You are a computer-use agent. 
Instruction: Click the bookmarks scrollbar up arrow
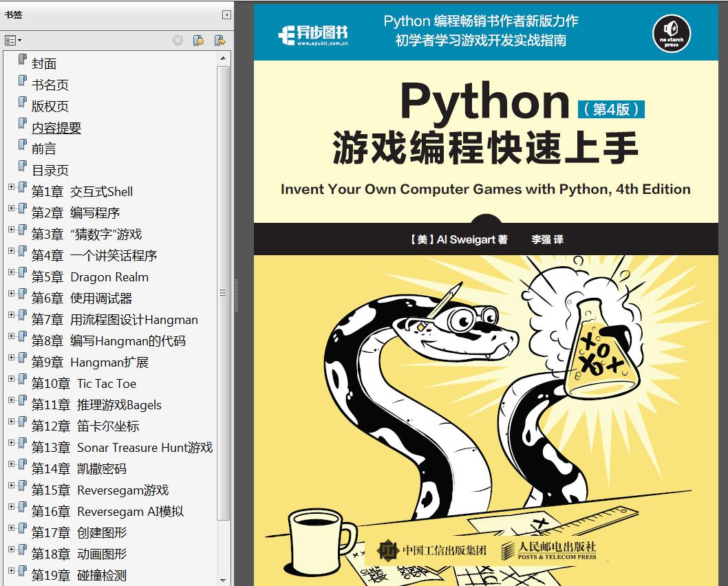point(224,58)
